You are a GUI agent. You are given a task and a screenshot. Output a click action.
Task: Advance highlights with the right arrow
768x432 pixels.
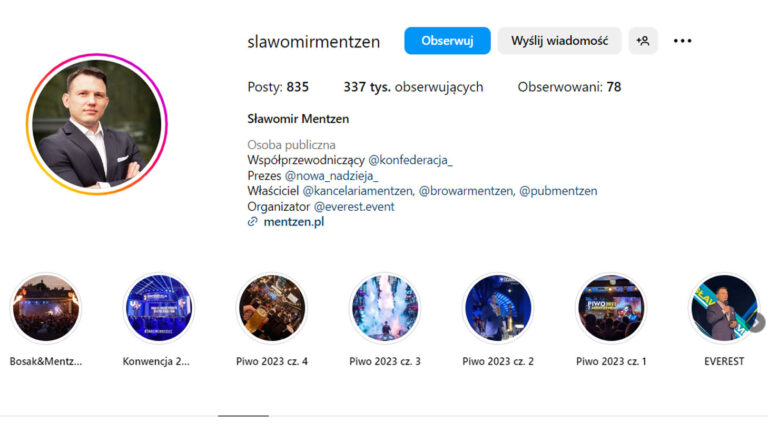pyautogui.click(x=757, y=323)
